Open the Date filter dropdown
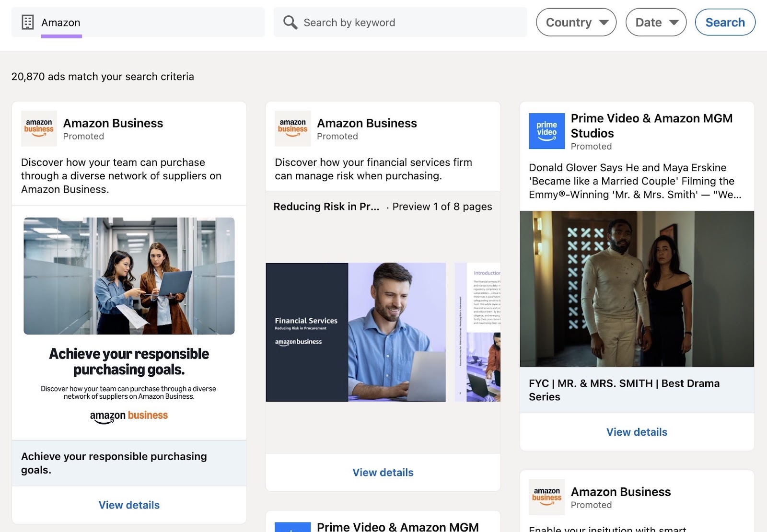Image resolution: width=767 pixels, height=532 pixels. pyautogui.click(x=655, y=22)
